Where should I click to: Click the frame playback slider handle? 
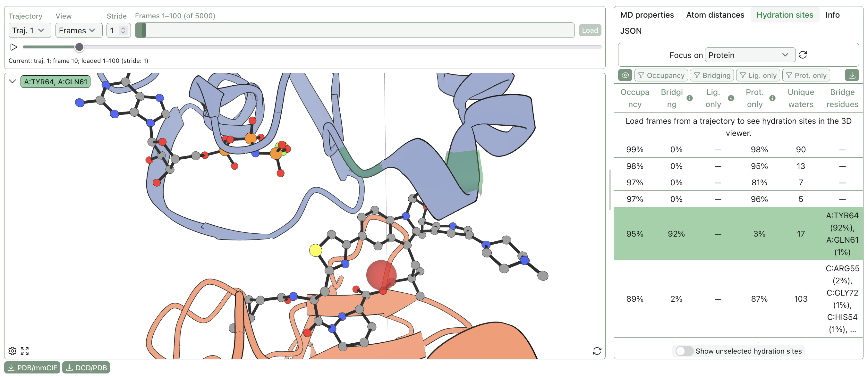(79, 47)
